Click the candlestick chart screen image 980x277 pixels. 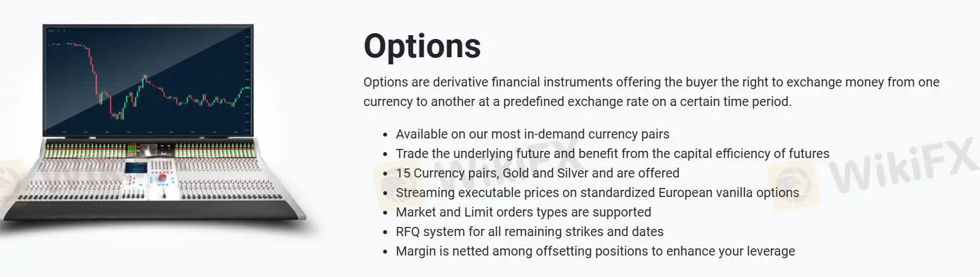click(x=147, y=79)
